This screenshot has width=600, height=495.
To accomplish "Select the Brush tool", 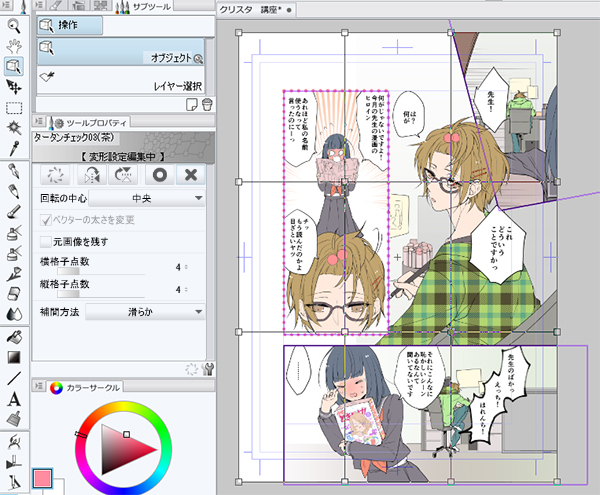I will click(14, 211).
